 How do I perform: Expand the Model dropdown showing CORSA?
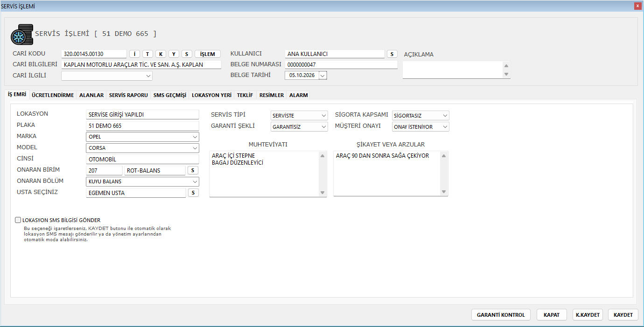click(x=195, y=148)
